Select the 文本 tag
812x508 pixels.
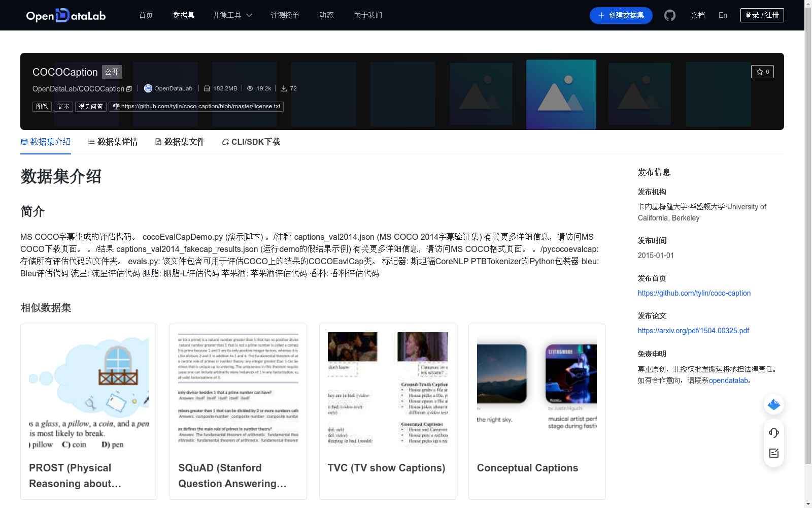tap(63, 107)
